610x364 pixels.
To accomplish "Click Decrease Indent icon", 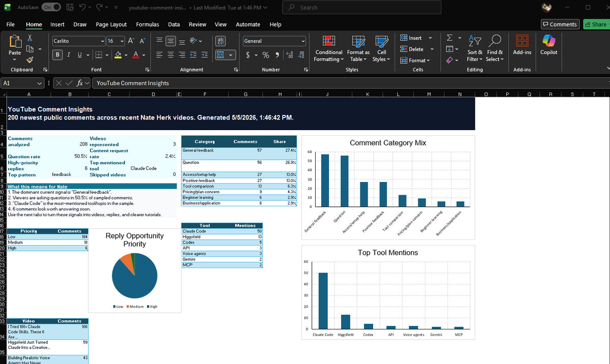I will click(194, 55).
